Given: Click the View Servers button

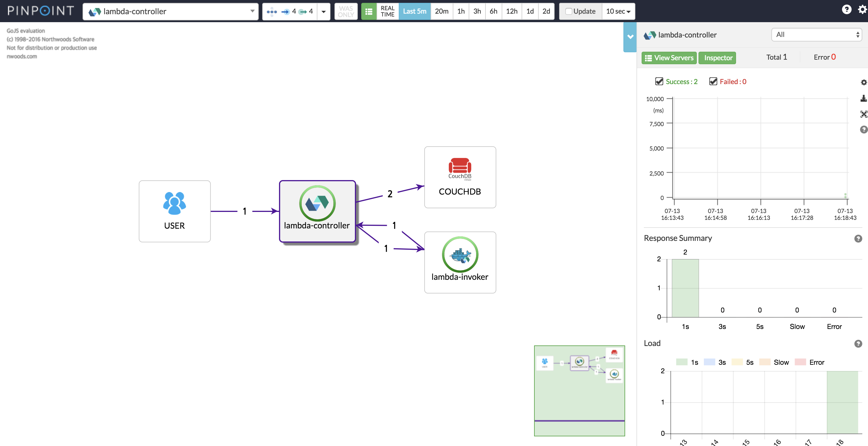Looking at the screenshot, I should (x=669, y=58).
